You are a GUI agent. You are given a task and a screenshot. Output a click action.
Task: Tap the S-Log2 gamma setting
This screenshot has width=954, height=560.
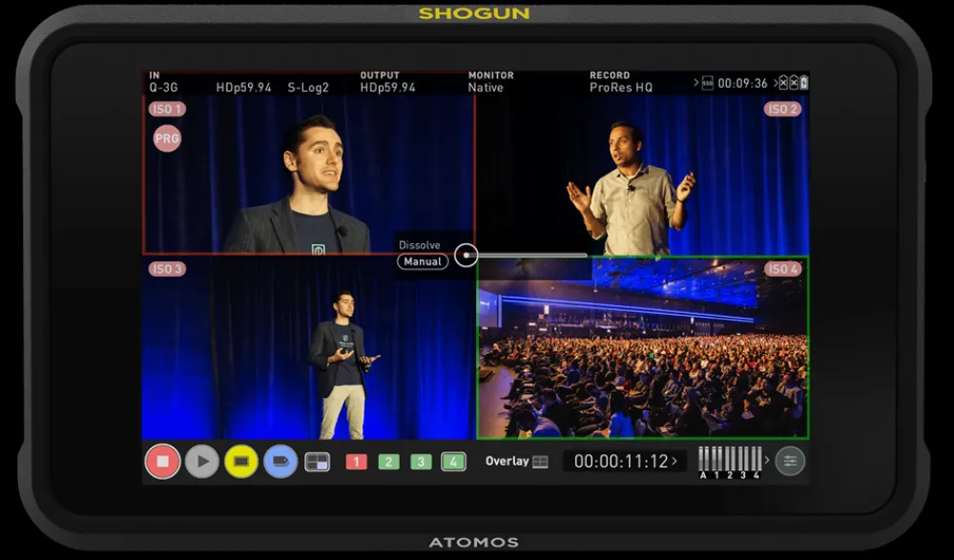(x=308, y=88)
